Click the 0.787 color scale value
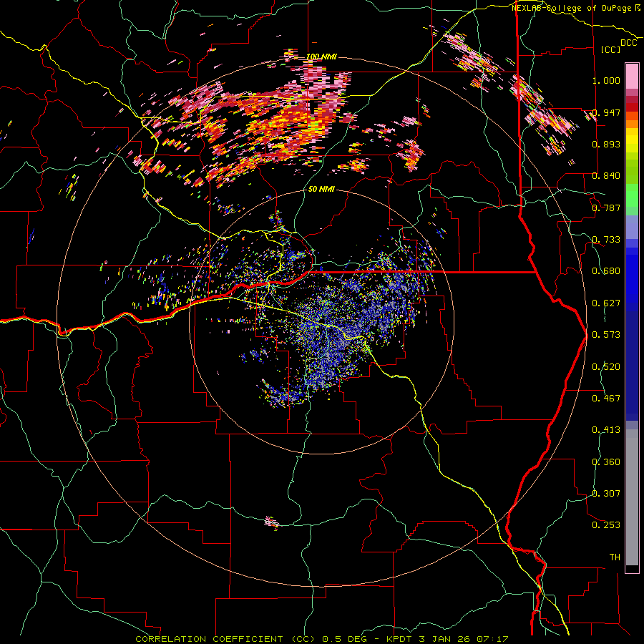The image size is (644, 644). [x=606, y=208]
